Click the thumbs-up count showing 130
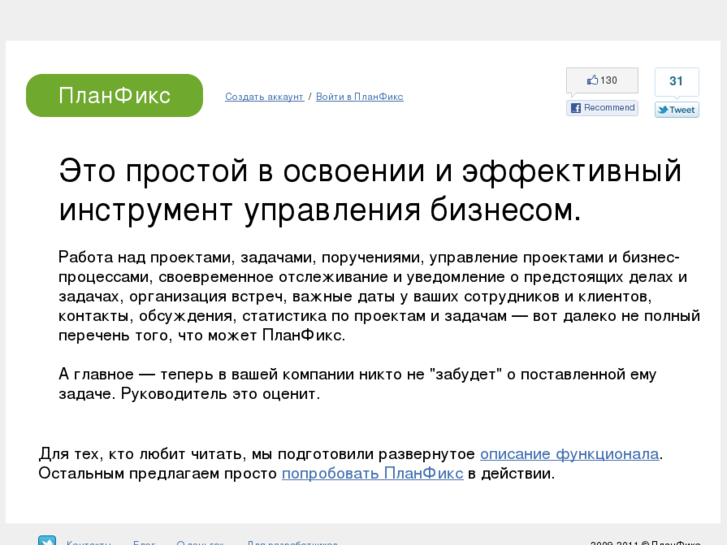Image resolution: width=727 pixels, height=545 pixels. pyautogui.click(x=602, y=80)
